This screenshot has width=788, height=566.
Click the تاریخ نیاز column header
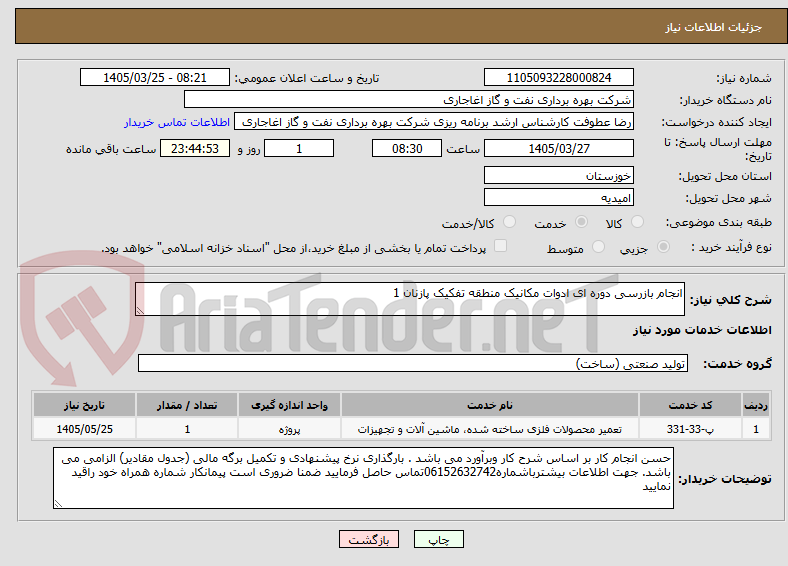[84, 405]
